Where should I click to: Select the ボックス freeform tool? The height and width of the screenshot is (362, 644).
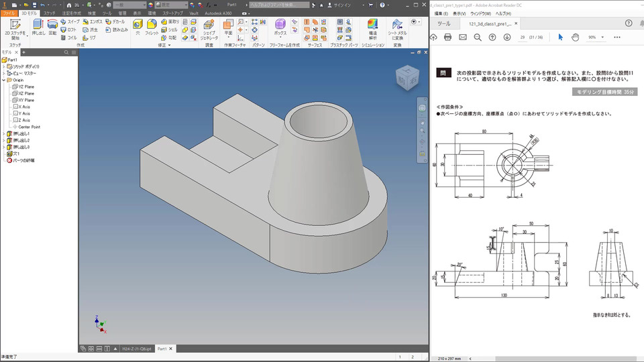tap(280, 27)
